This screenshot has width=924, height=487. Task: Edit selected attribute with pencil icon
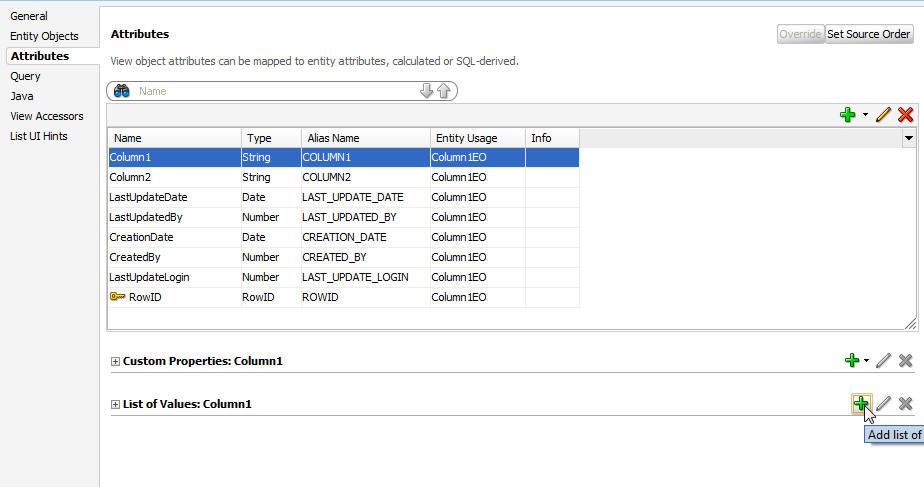pyautogui.click(x=883, y=114)
